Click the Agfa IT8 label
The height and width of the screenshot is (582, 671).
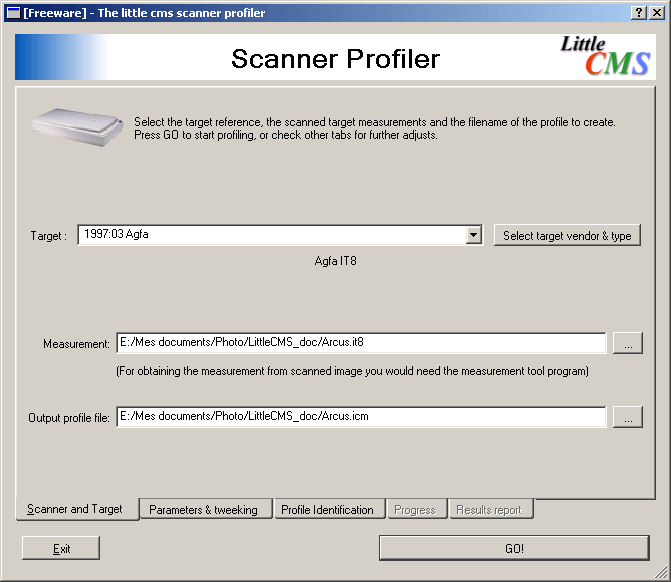point(336,261)
